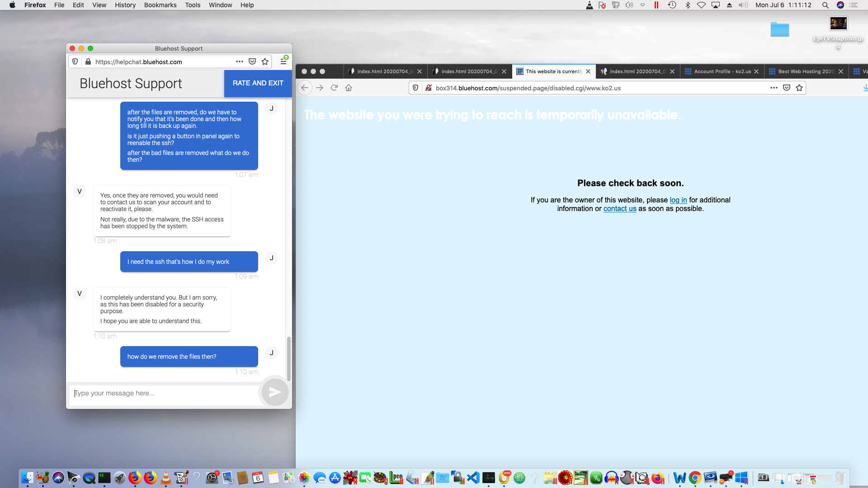Open tracking protection shield in chat window

coord(75,61)
